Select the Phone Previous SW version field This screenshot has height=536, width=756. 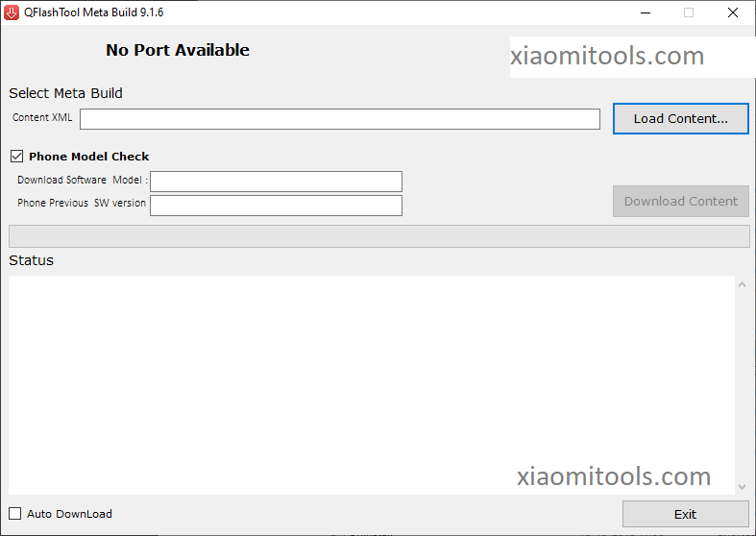pyautogui.click(x=276, y=206)
